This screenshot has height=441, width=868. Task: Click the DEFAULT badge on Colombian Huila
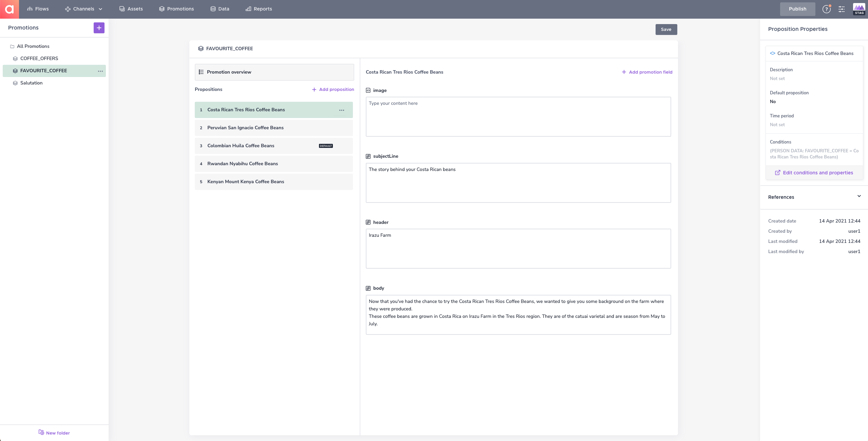point(326,146)
